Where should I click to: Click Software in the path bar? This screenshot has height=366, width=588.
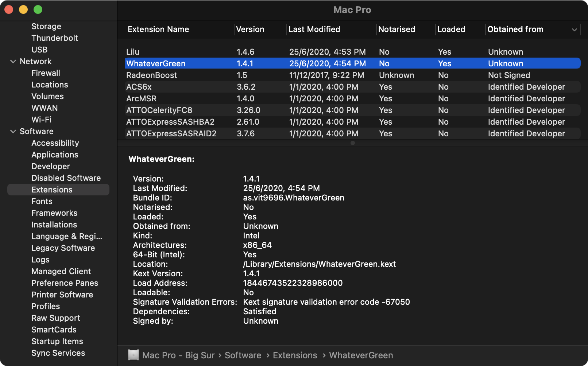click(x=243, y=355)
